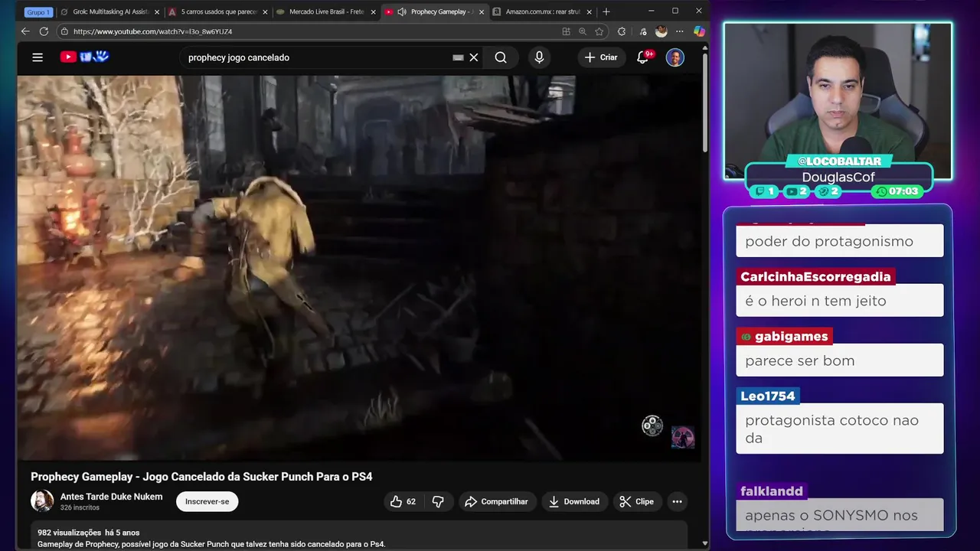Start voice search with microphone
Image resolution: width=980 pixels, height=551 pixels.
(x=539, y=57)
